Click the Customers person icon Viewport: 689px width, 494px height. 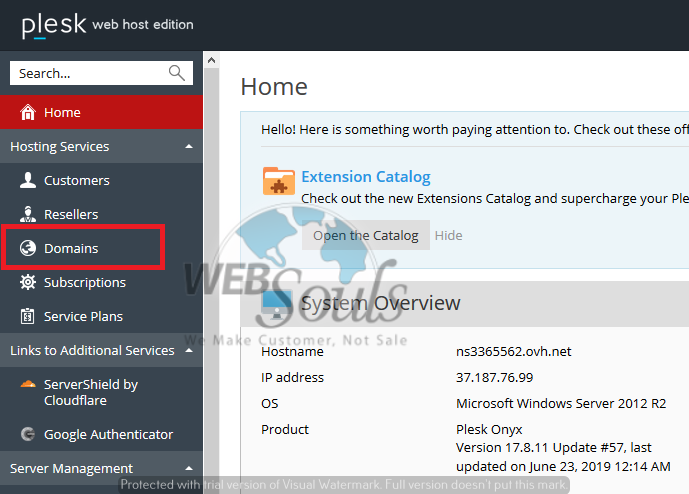pyautogui.click(x=28, y=180)
